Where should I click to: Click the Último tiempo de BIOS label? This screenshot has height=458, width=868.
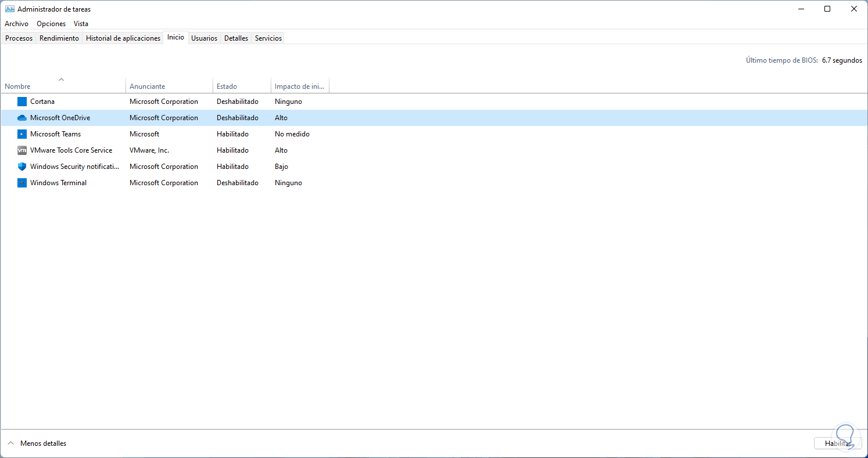(782, 60)
